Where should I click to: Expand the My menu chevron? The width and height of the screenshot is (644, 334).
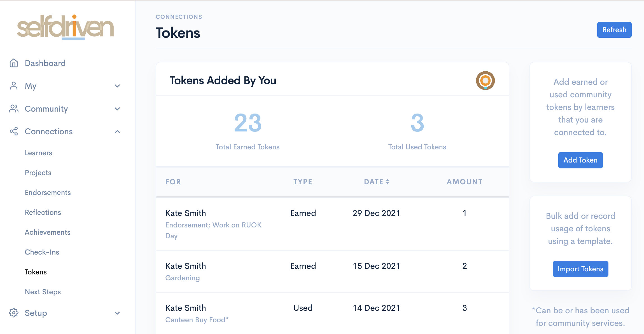tap(117, 86)
